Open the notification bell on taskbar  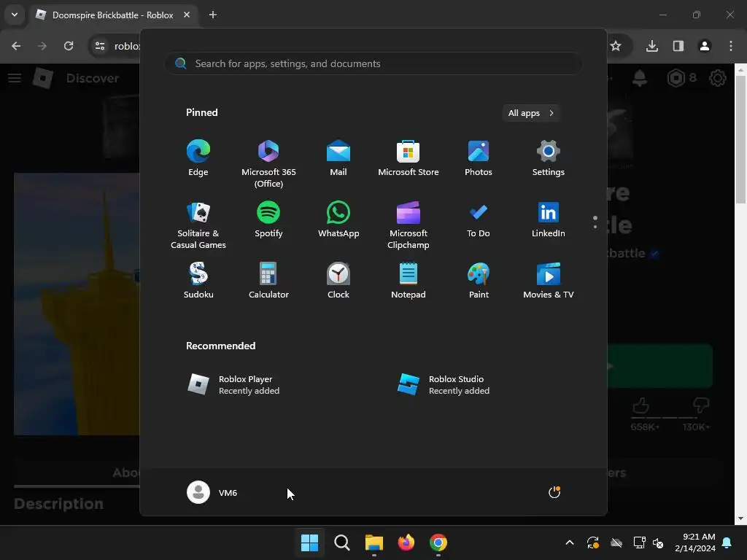click(727, 542)
